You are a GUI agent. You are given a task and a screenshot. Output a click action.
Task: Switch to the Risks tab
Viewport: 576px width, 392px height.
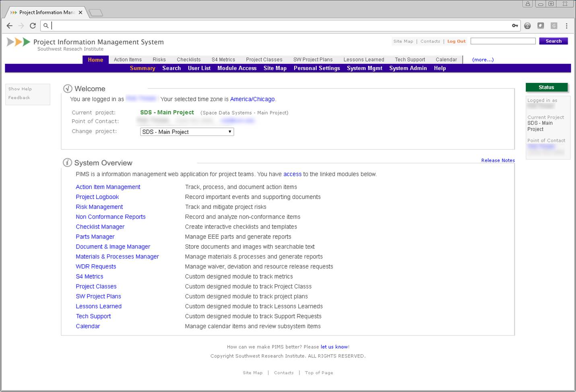click(x=159, y=60)
